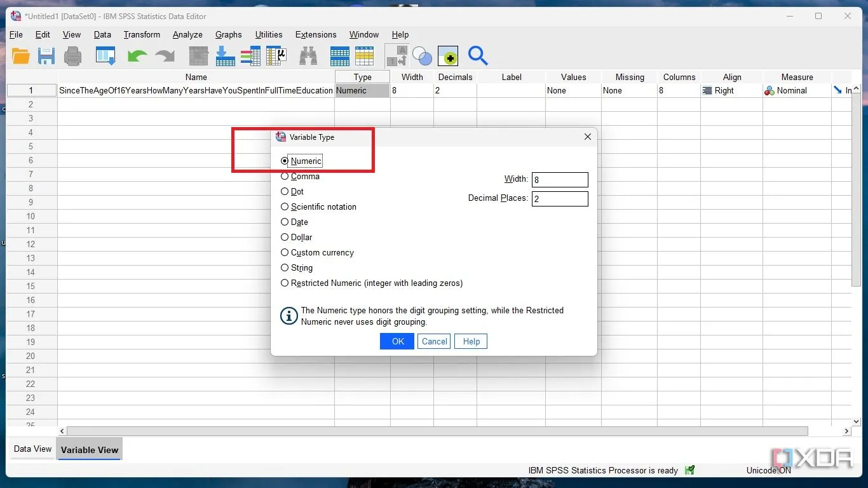This screenshot has width=868, height=488.
Task: Click Unicode:ON status bar text
Action: pyautogui.click(x=768, y=470)
